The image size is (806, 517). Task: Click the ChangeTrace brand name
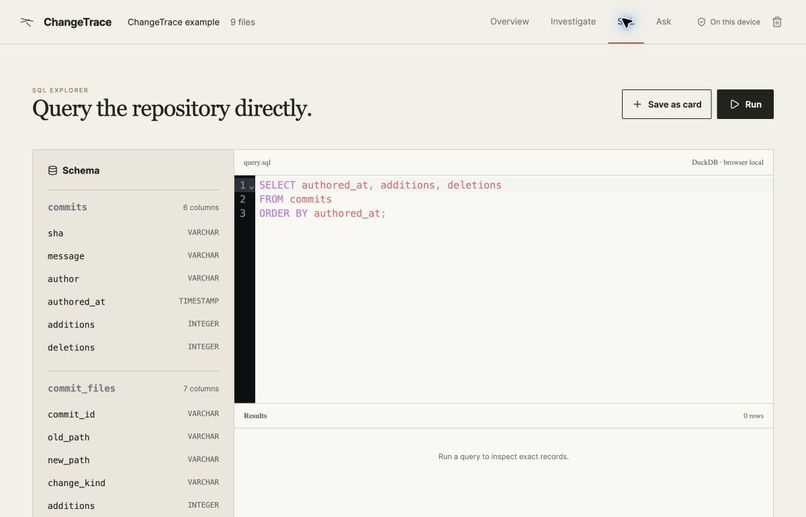coord(78,22)
